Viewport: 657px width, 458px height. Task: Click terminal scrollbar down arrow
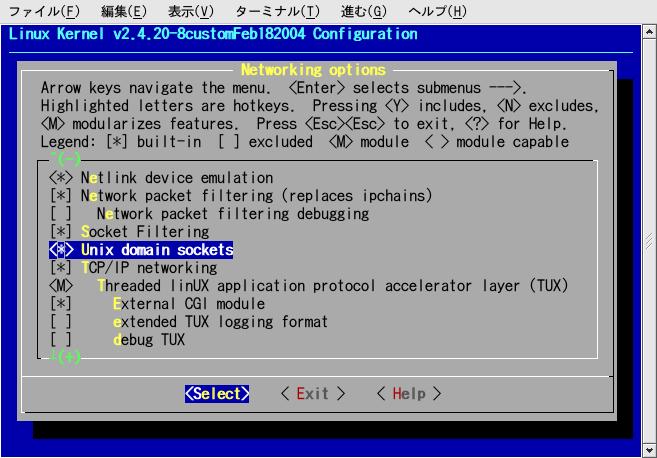pos(649,451)
